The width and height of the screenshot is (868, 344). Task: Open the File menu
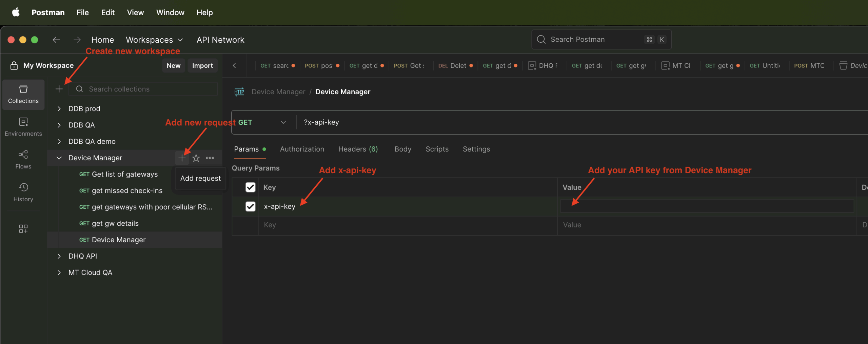pyautogui.click(x=83, y=13)
